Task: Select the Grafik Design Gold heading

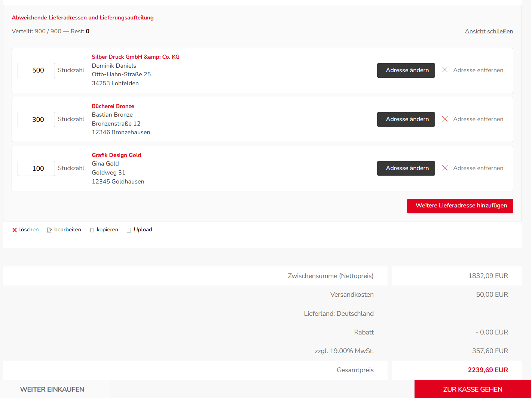Action: (117, 155)
